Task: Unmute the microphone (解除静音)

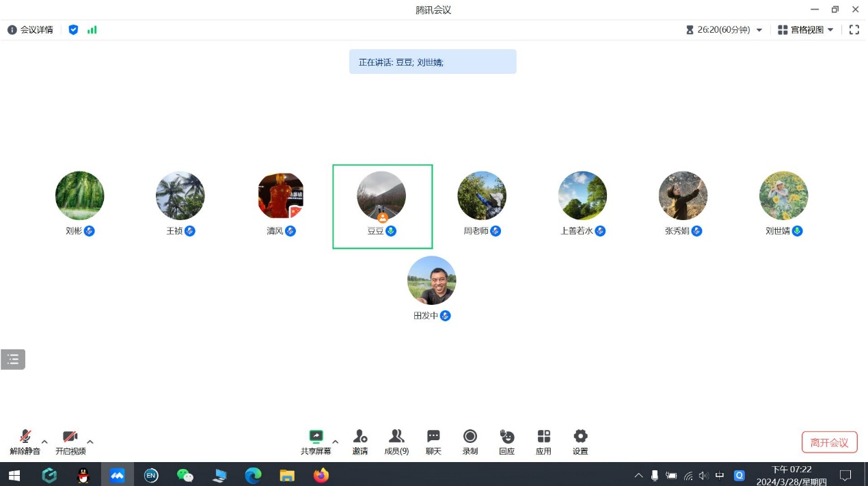Action: pyautogui.click(x=25, y=442)
